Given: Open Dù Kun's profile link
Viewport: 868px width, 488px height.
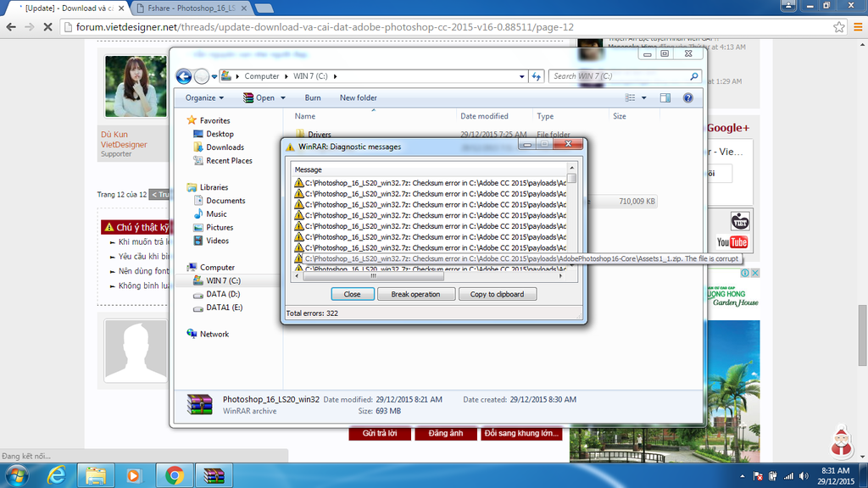Looking at the screenshot, I should [x=114, y=135].
